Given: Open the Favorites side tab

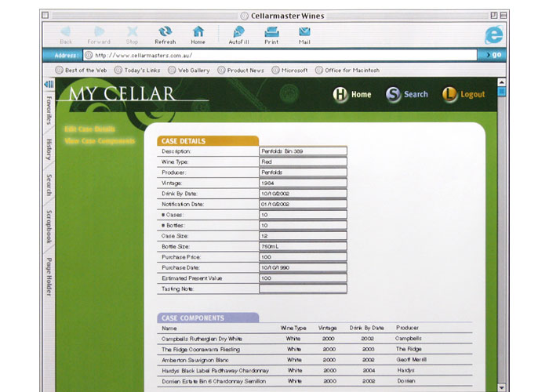Looking at the screenshot, I should [x=49, y=111].
